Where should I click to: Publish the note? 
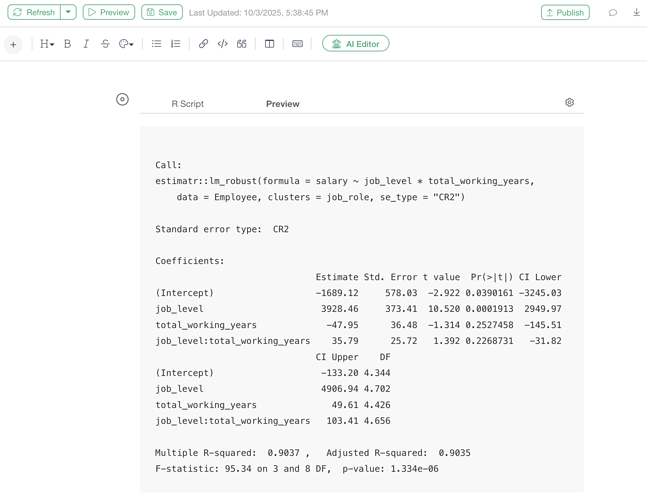[x=565, y=13]
